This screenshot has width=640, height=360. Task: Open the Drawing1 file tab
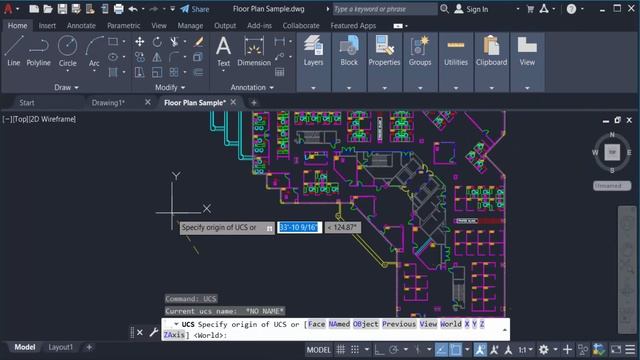pos(108,103)
